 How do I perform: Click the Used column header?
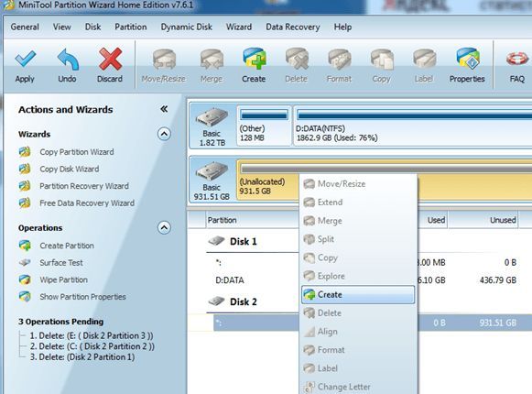433,220
